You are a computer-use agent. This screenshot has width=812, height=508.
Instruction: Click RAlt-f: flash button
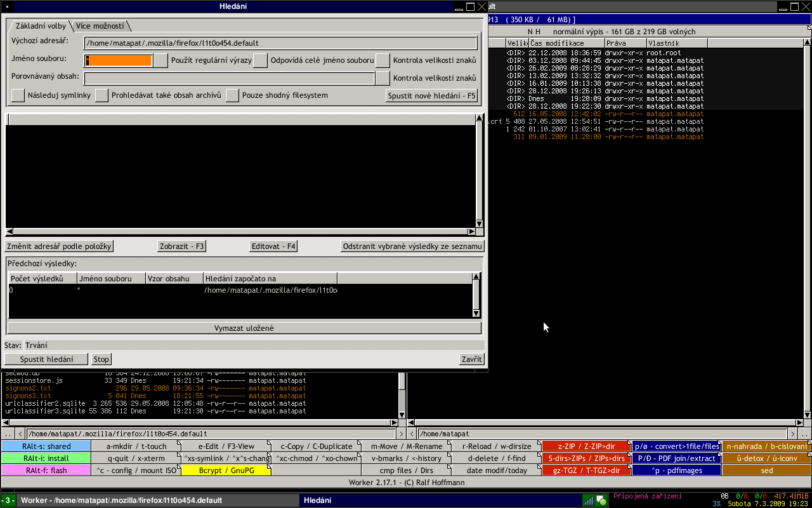tap(46, 471)
